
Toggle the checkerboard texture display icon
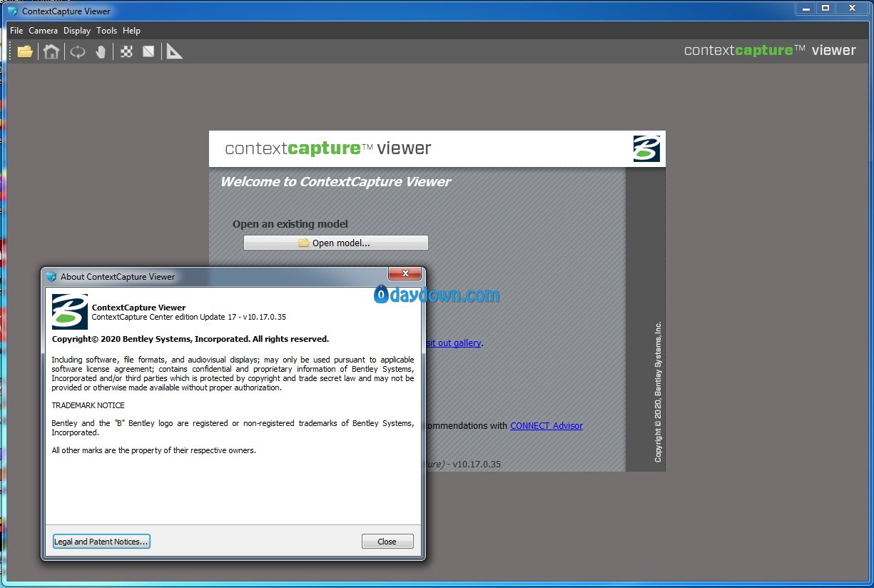pos(127,51)
